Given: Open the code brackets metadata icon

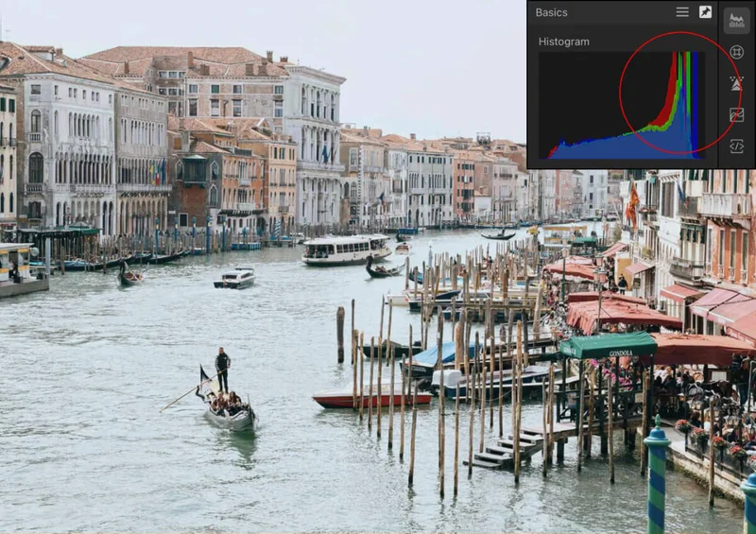Looking at the screenshot, I should [736, 146].
